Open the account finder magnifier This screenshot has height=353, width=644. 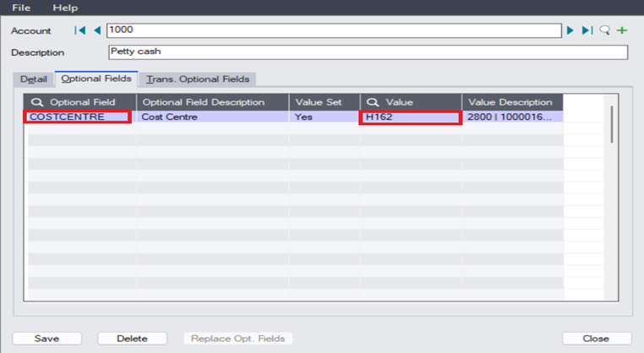coord(605,30)
